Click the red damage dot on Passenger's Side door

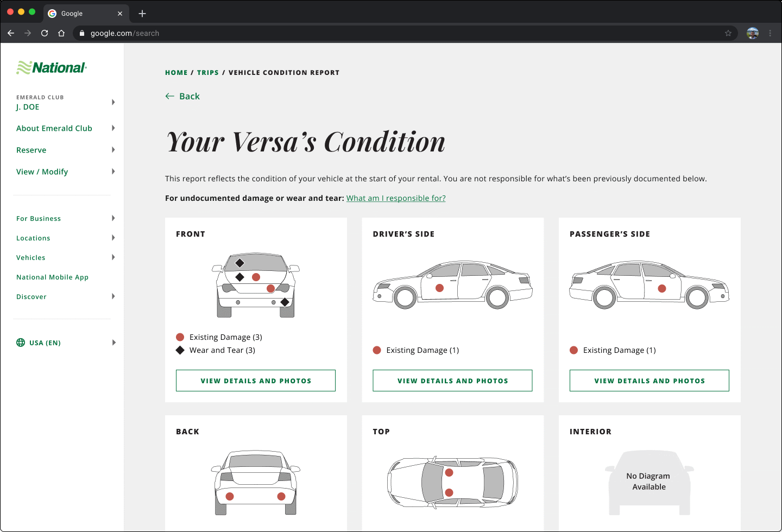tap(662, 288)
